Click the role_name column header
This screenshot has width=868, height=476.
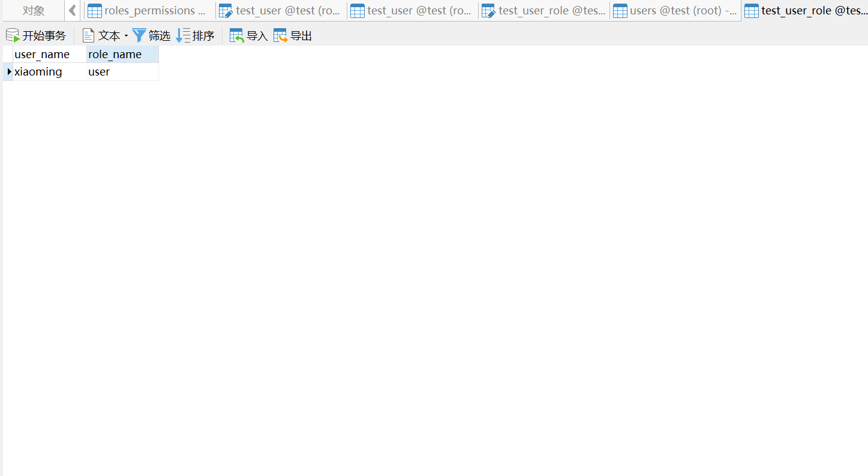tap(122, 55)
